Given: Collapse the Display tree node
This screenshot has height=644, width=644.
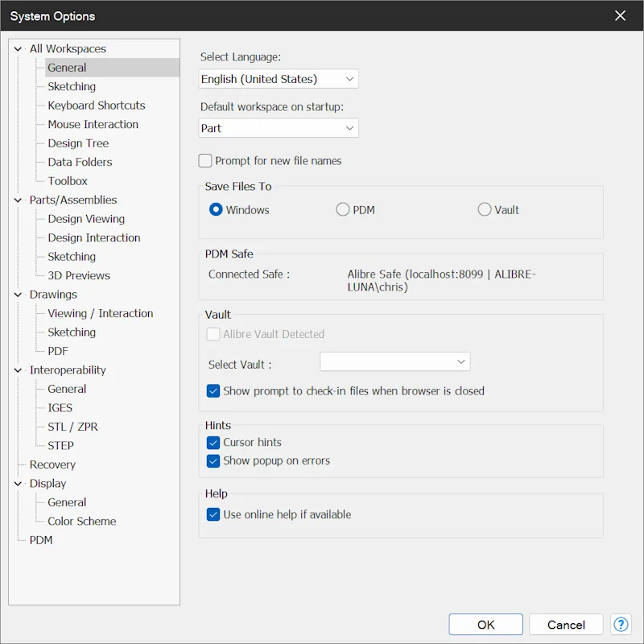Looking at the screenshot, I should [x=18, y=484].
